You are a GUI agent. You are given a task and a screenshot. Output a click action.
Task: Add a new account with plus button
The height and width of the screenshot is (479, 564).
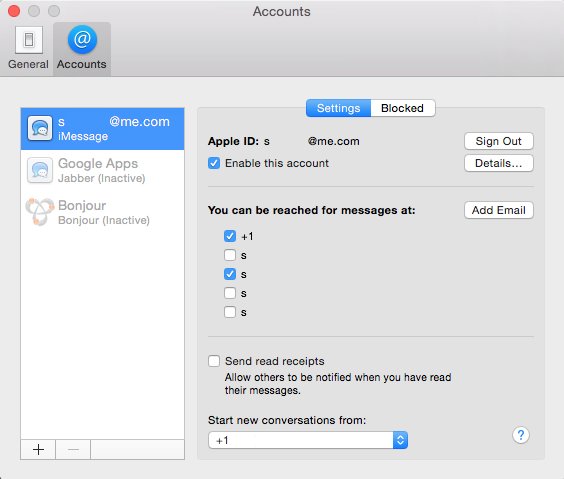[x=38, y=450]
